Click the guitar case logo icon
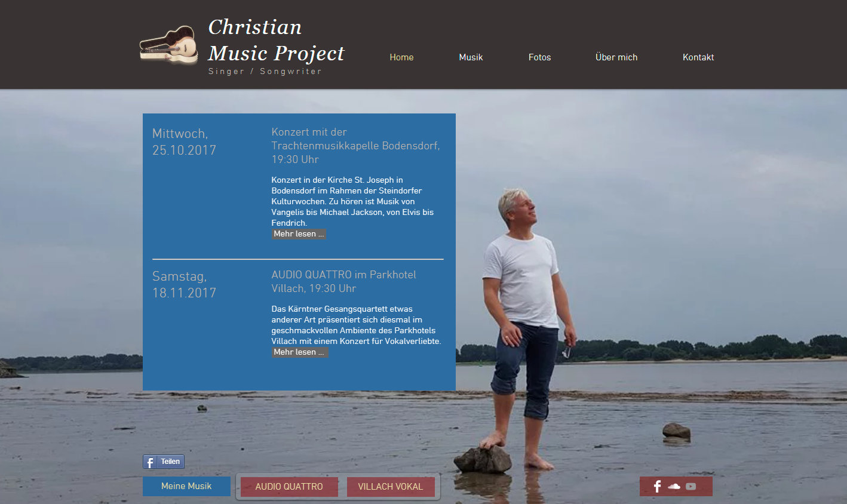 (169, 45)
